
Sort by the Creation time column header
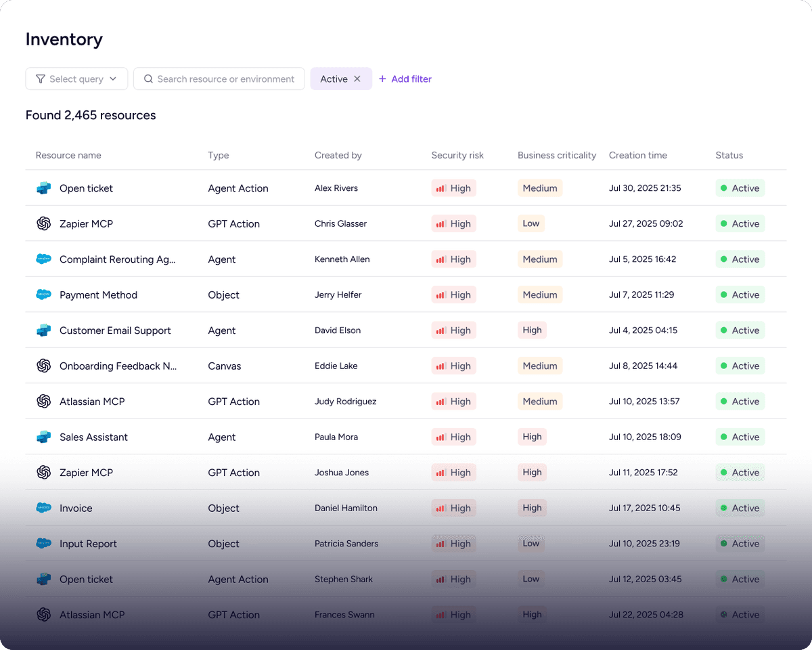pos(637,155)
